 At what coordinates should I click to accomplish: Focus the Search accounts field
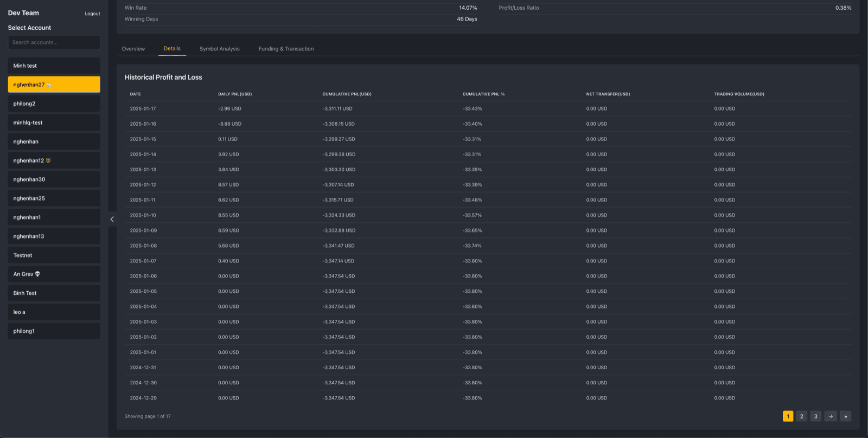54,42
